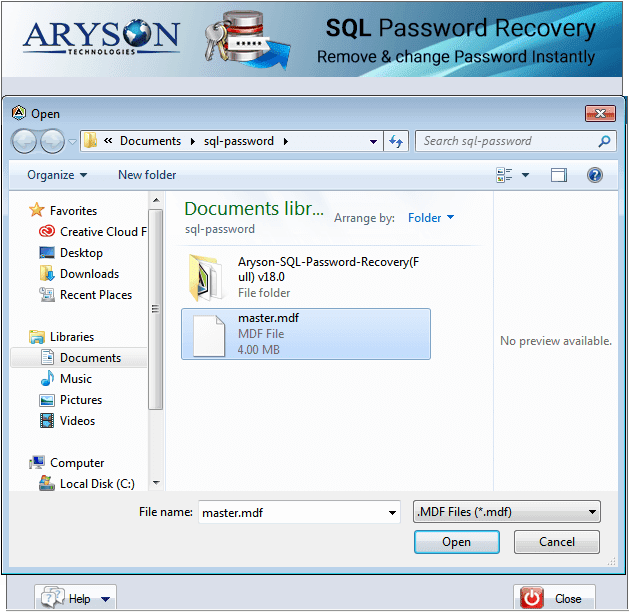Click the Videos film icon in sidebar
Screen dimensions: 629x612
pyautogui.click(x=47, y=421)
